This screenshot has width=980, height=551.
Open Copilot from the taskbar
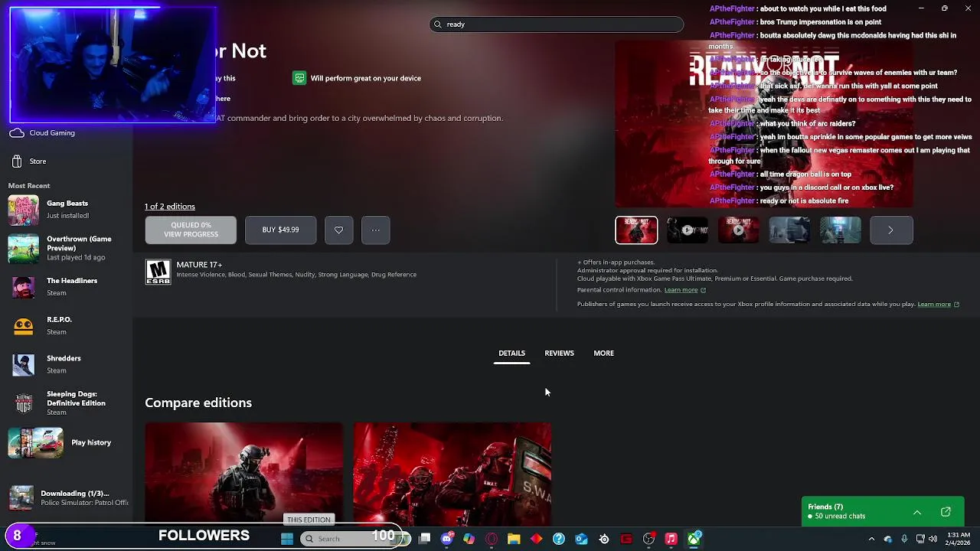(x=469, y=539)
